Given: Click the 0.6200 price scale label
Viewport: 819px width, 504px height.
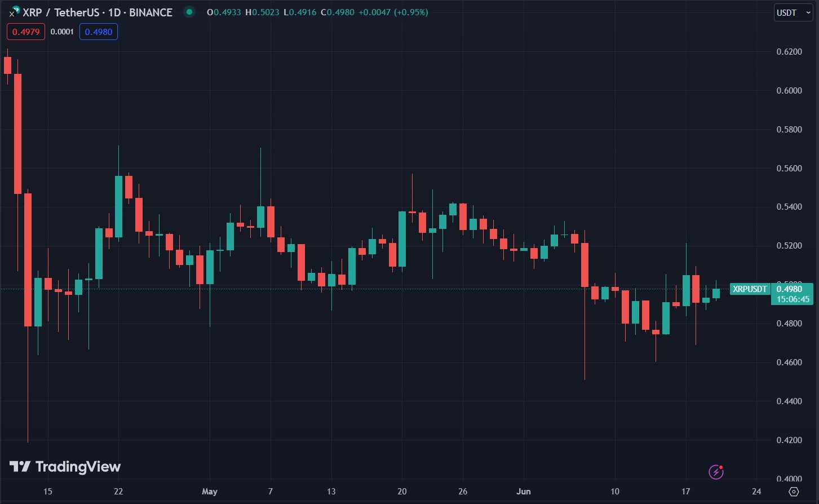Looking at the screenshot, I should [789, 52].
